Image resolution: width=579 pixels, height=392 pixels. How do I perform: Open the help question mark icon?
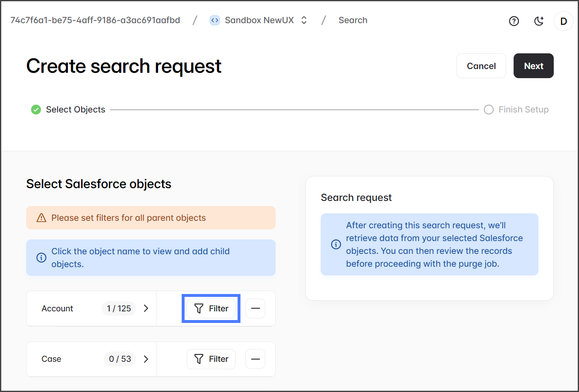514,21
